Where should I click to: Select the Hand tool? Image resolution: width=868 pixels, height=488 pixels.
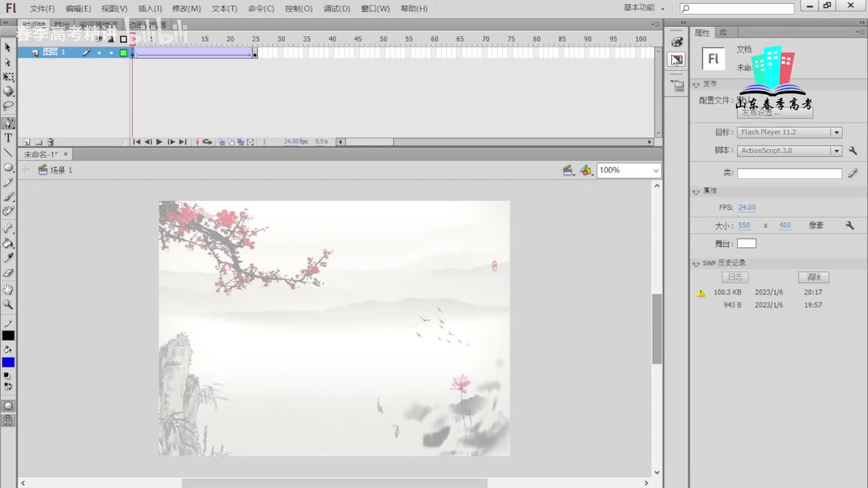(x=8, y=290)
